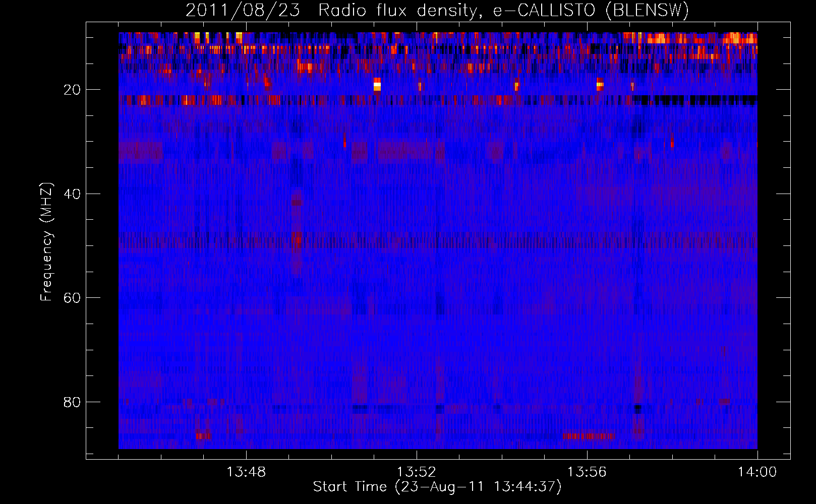The image size is (816, 504).
Task: Click the 13:56 time tick label
Action: tap(587, 472)
